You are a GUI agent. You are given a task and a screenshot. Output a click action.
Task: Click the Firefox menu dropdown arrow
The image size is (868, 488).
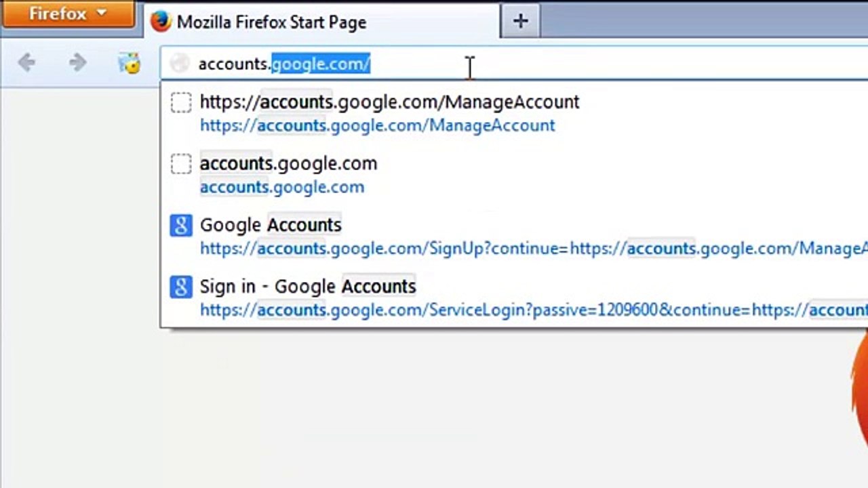pos(102,14)
